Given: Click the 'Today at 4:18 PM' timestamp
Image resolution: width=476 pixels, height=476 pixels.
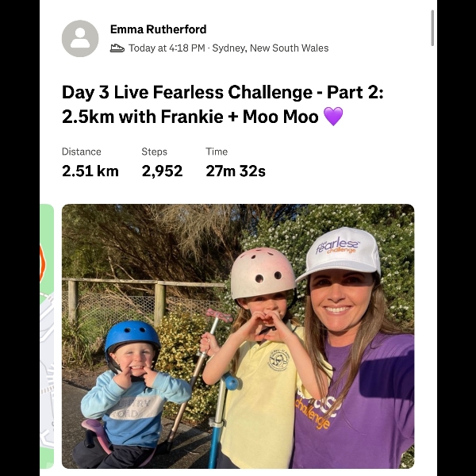Looking at the screenshot, I should [167, 48].
